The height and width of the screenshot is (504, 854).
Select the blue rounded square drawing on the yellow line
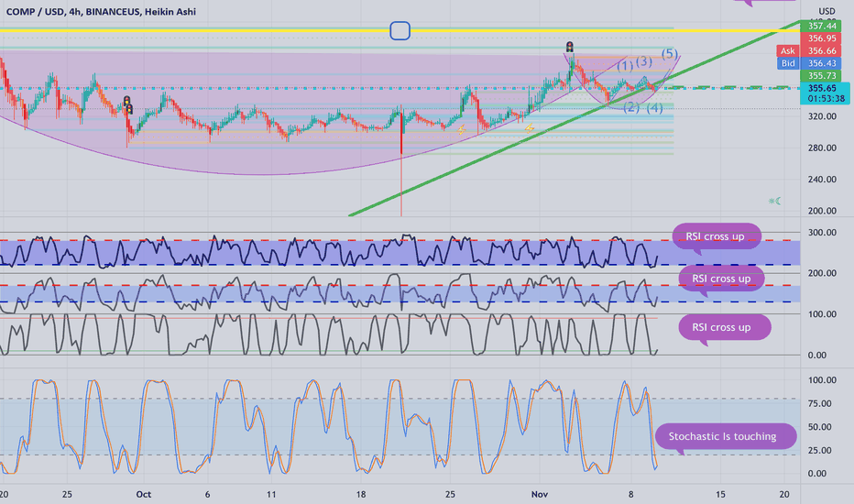tap(400, 30)
